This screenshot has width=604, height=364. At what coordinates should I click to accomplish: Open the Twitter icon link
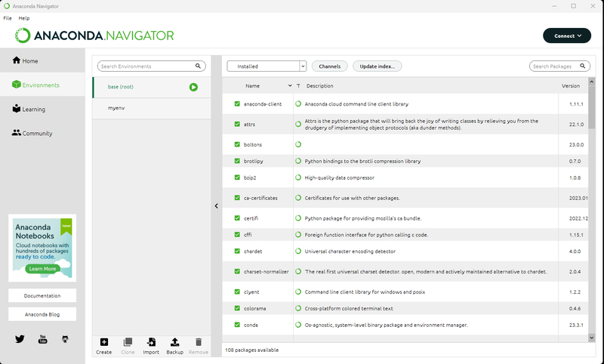click(20, 339)
